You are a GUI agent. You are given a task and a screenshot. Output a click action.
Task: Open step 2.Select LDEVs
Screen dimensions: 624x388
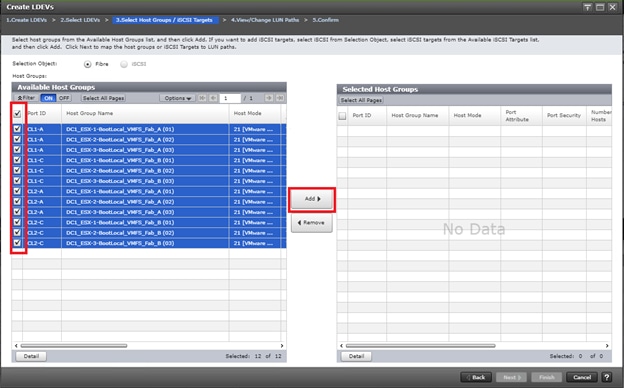tap(80, 20)
